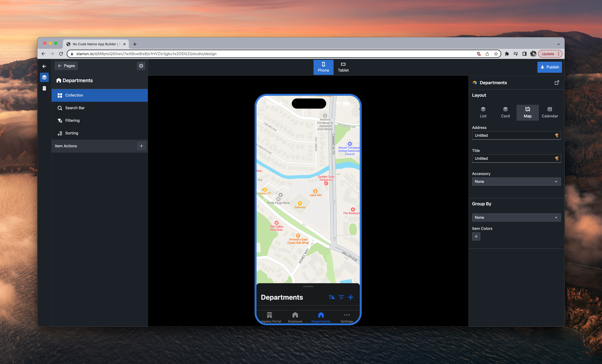Screen dimensions: 602x364
Task: Open the layers panel icon in the left sidebar
Action: 44,77
